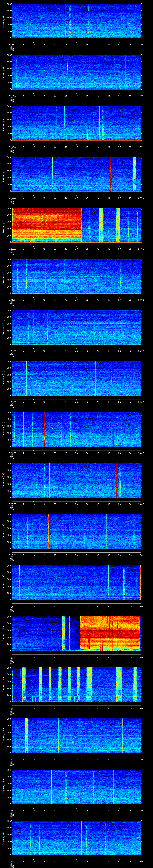The width and height of the screenshot is (153, 868).
Task: Click Frequency (Hz) axis title of 6:28:00 panel
Action: 3,633
